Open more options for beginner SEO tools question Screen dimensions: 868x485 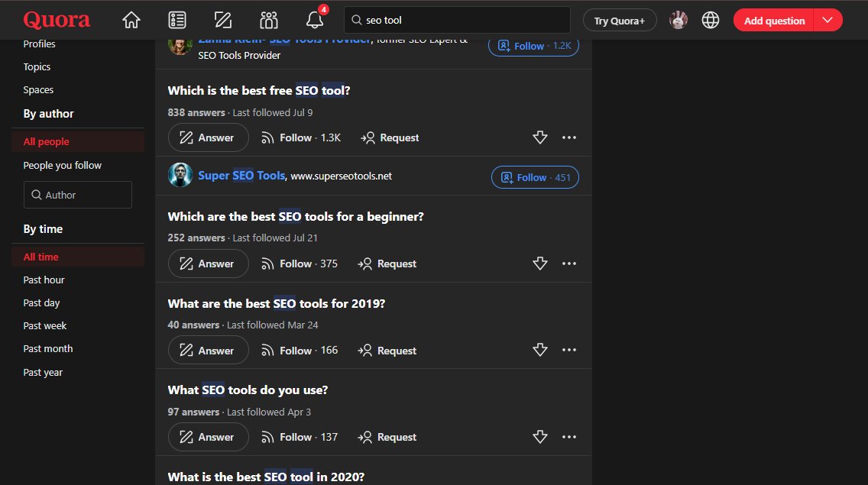(x=569, y=264)
